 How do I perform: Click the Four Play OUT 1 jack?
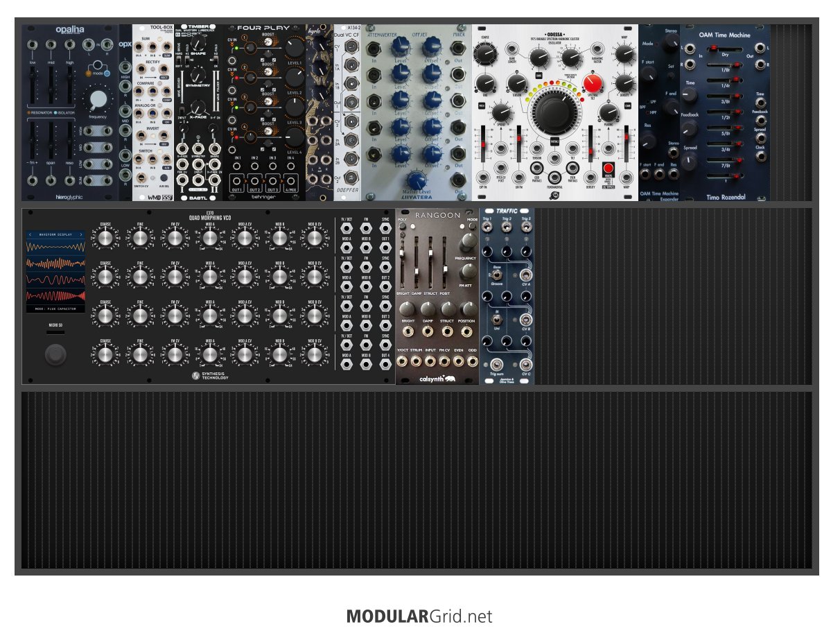(238, 180)
